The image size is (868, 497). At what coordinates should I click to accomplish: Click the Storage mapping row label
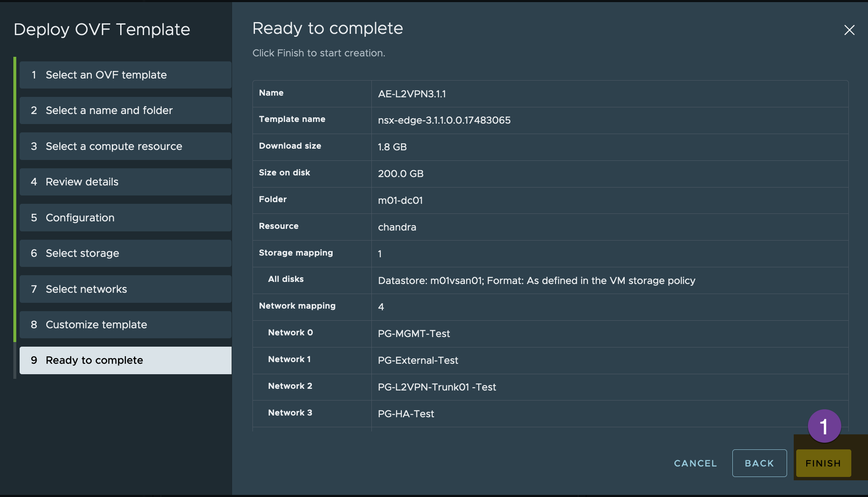296,253
